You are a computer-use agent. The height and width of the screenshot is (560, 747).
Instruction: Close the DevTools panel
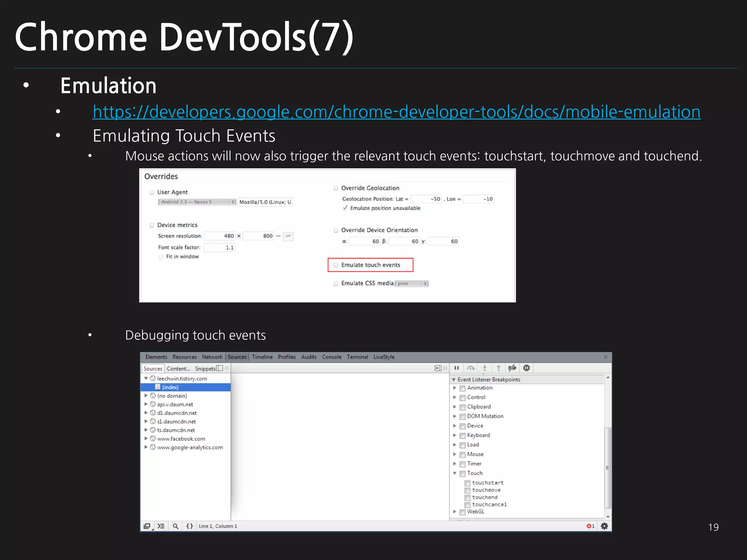pos(606,357)
